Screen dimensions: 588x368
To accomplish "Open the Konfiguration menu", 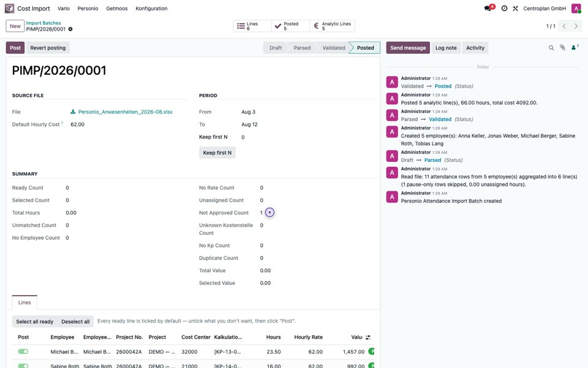I will tap(151, 8).
